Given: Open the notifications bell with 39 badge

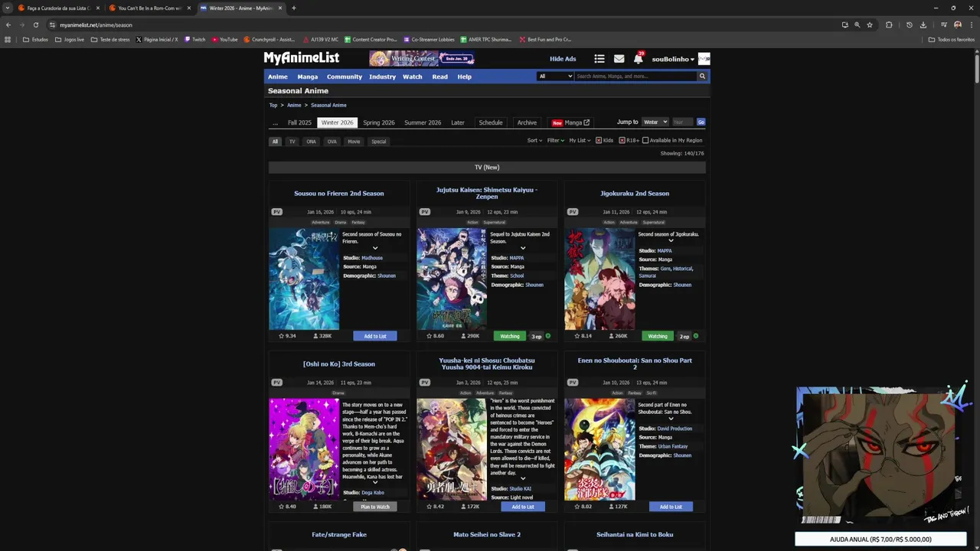Looking at the screenshot, I should [x=639, y=58].
